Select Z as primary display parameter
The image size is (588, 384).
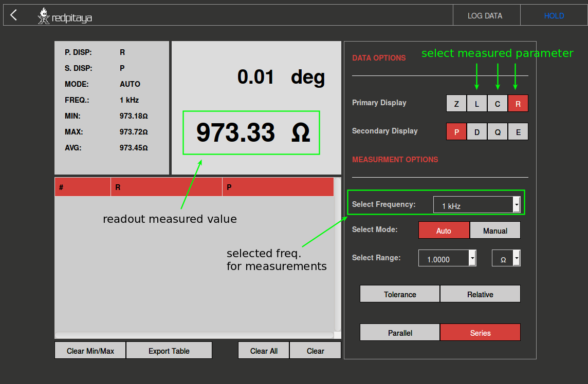pyautogui.click(x=456, y=103)
